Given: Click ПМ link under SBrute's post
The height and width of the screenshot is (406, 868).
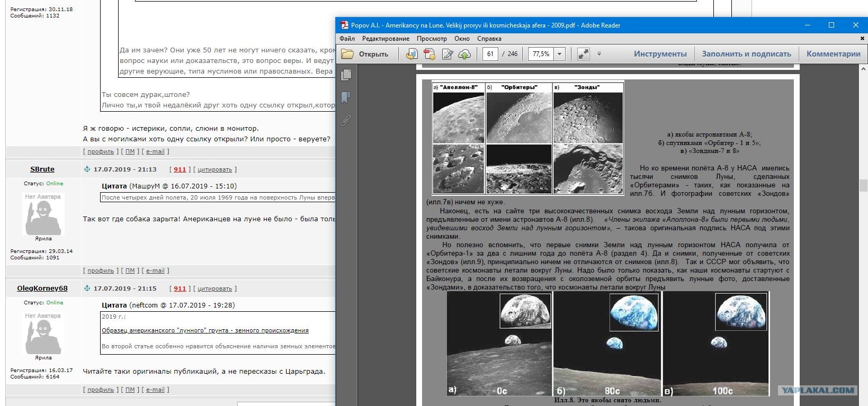Looking at the screenshot, I should point(130,270).
